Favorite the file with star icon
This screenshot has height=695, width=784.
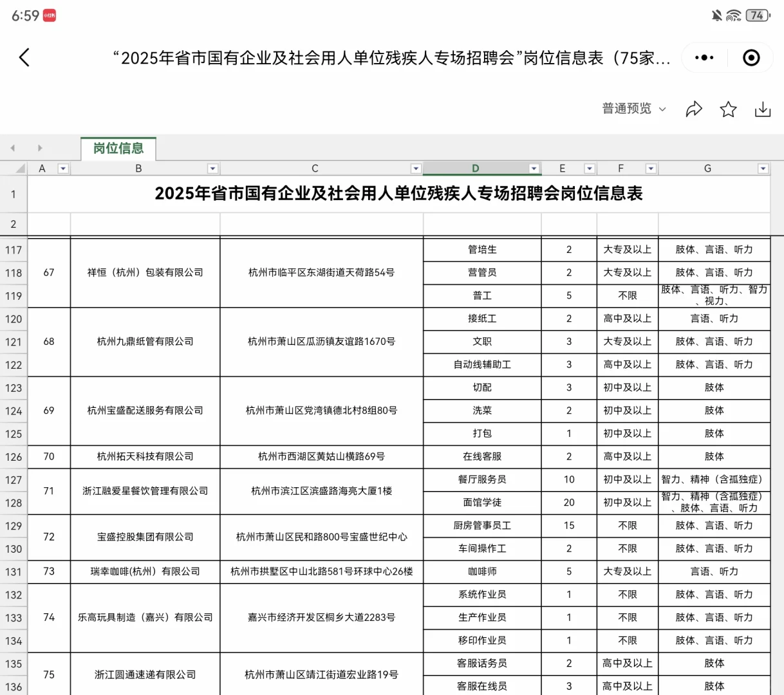pos(728,109)
